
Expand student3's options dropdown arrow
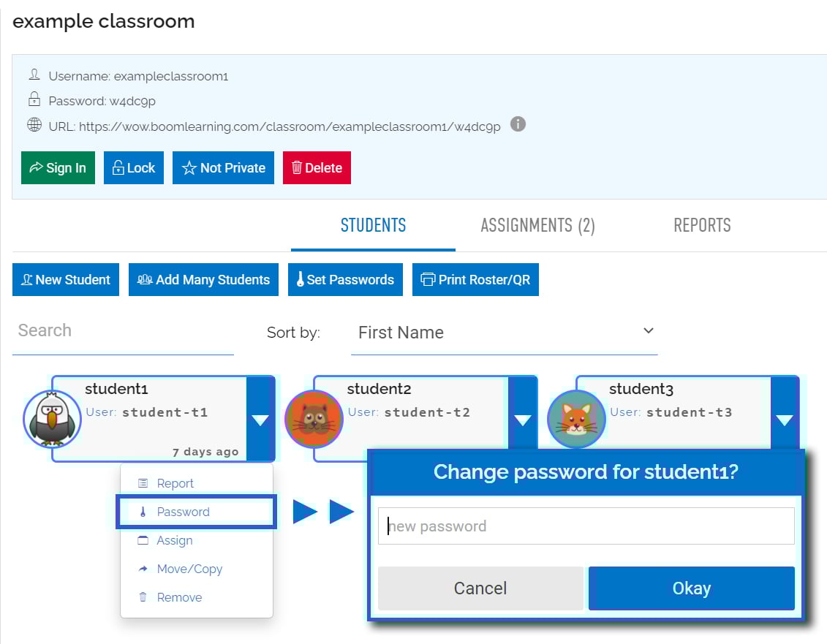point(785,420)
